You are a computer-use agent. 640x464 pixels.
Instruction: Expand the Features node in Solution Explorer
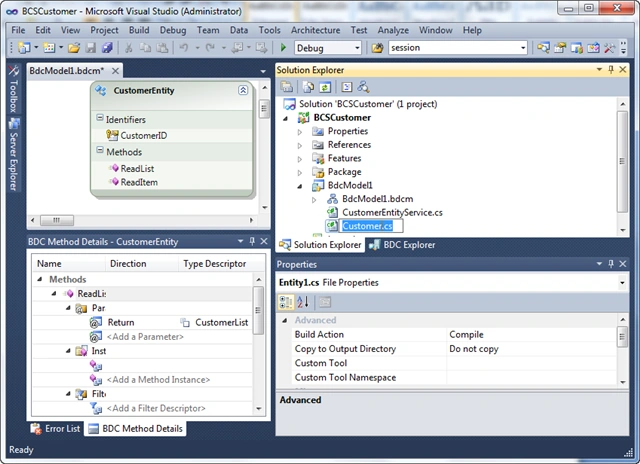coord(300,159)
